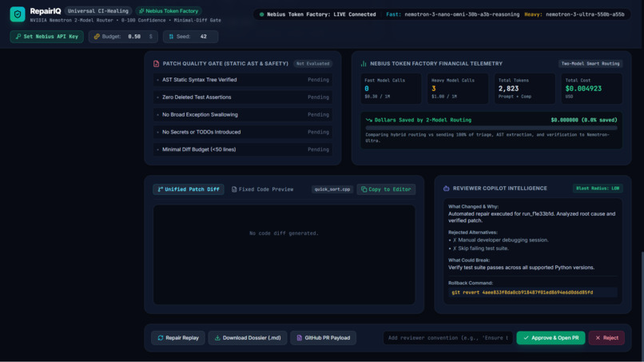This screenshot has height=362, width=644.
Task: Click the No code diff generated message
Action: point(284,233)
